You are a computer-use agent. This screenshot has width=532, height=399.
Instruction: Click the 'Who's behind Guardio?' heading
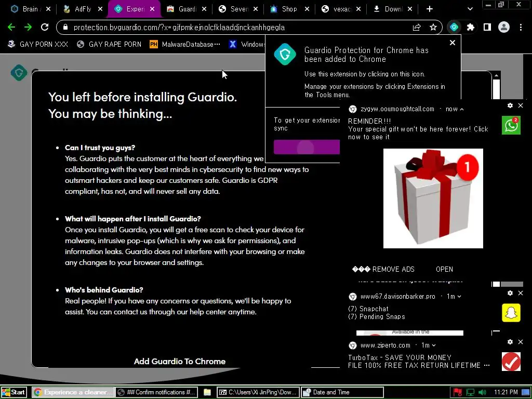[x=104, y=290]
